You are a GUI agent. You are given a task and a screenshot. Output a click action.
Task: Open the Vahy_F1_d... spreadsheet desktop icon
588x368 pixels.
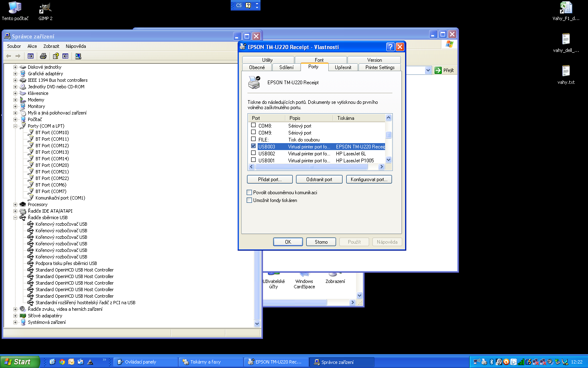point(566,11)
